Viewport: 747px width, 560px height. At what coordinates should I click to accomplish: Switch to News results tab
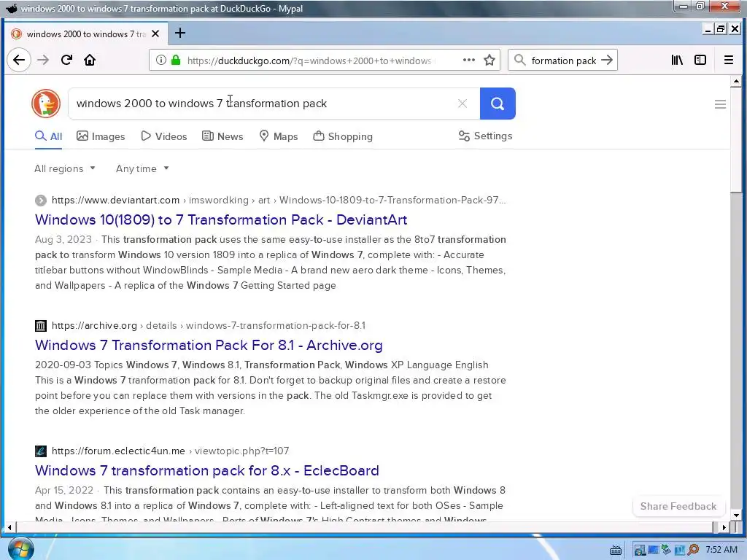click(223, 136)
